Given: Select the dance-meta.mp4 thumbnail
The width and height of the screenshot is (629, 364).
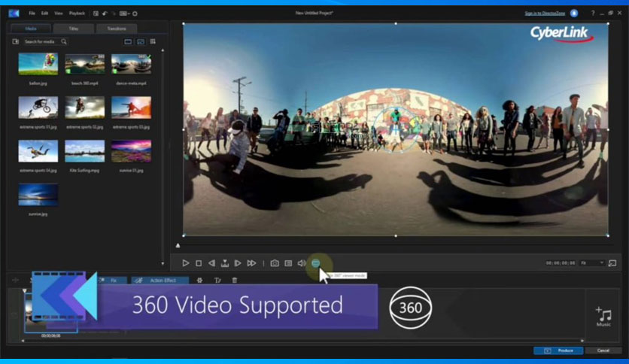Looking at the screenshot, I should pos(131,64).
